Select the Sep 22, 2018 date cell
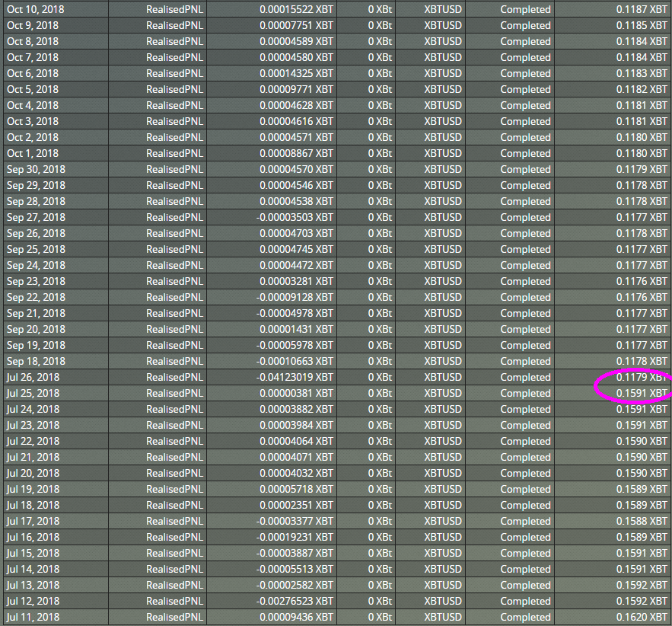Image resolution: width=672 pixels, height=626 pixels. [x=36, y=297]
